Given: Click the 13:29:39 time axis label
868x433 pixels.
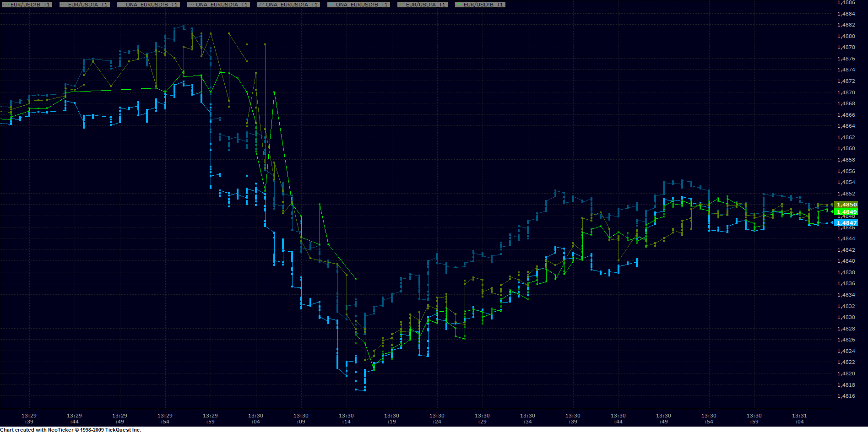Looking at the screenshot, I should point(29,419).
